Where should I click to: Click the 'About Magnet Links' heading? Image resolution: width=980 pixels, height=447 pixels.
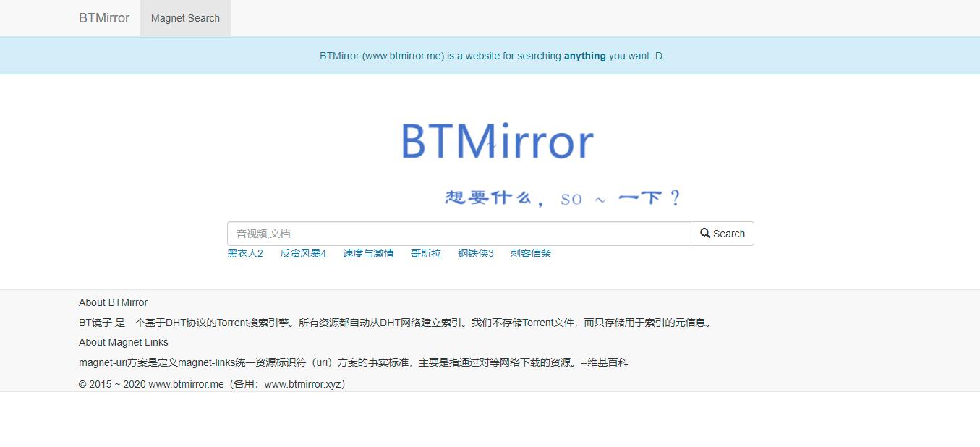[x=124, y=342]
